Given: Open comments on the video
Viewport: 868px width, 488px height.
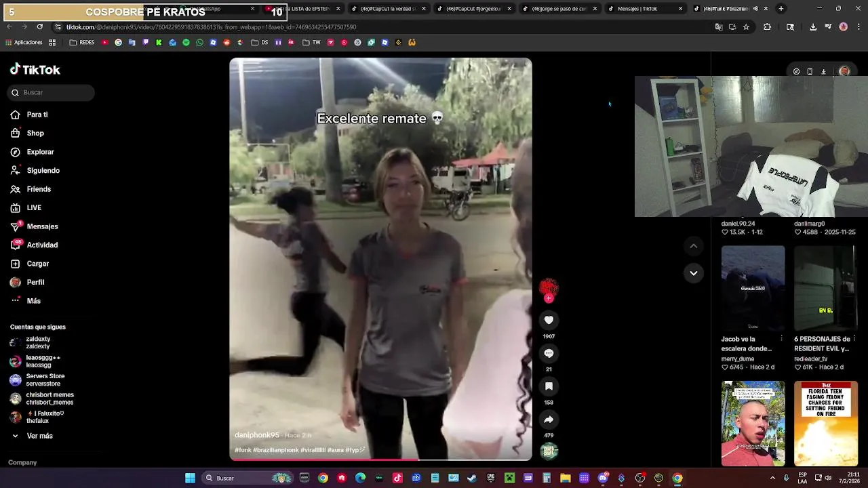Looking at the screenshot, I should [549, 353].
